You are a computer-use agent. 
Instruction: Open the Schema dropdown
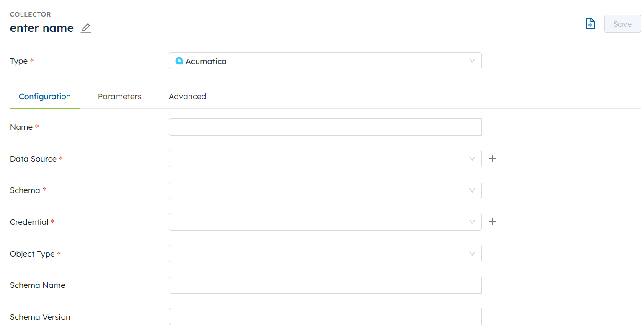(x=325, y=190)
